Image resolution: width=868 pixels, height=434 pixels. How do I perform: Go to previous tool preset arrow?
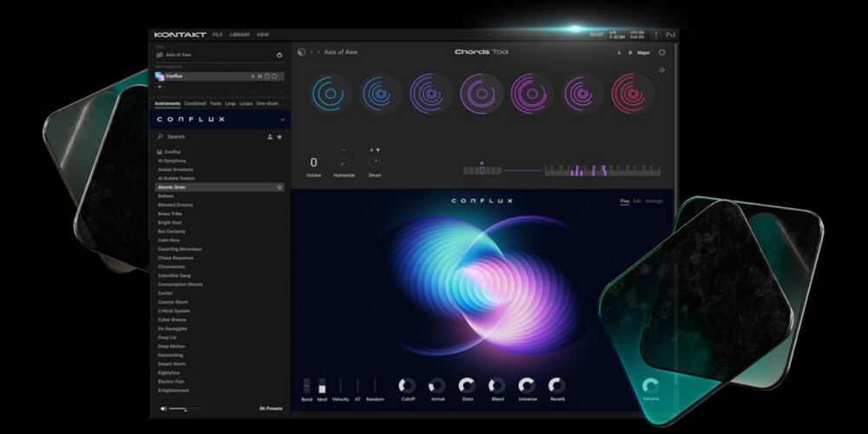point(312,52)
